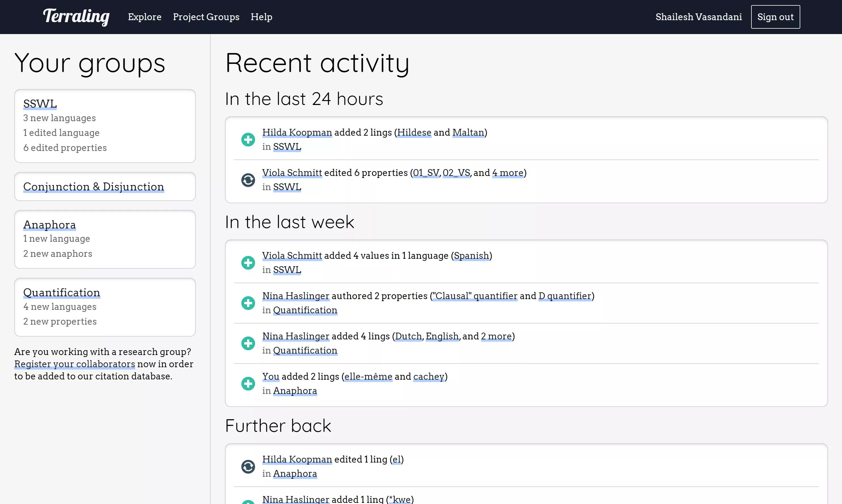
Task: Click the plus icon beside 'You added 2 lings'
Action: point(248,384)
